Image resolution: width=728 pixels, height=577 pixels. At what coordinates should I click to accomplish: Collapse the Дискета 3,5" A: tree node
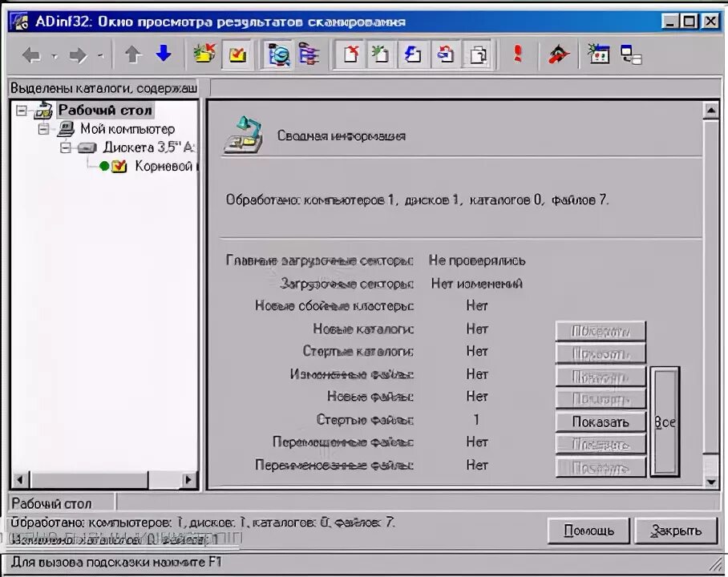pos(66,147)
